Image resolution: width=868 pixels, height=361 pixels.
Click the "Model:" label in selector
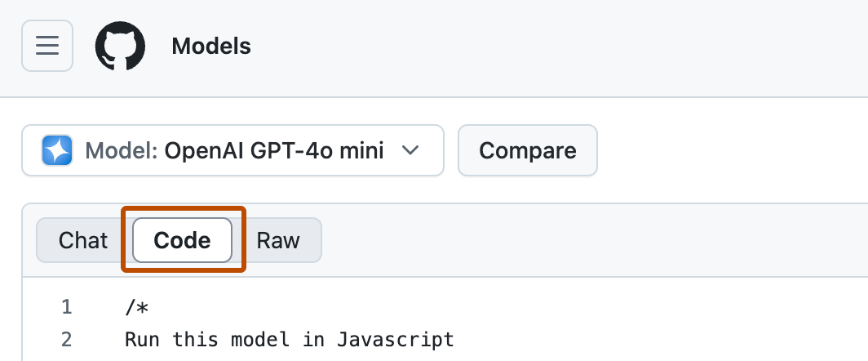tap(122, 150)
